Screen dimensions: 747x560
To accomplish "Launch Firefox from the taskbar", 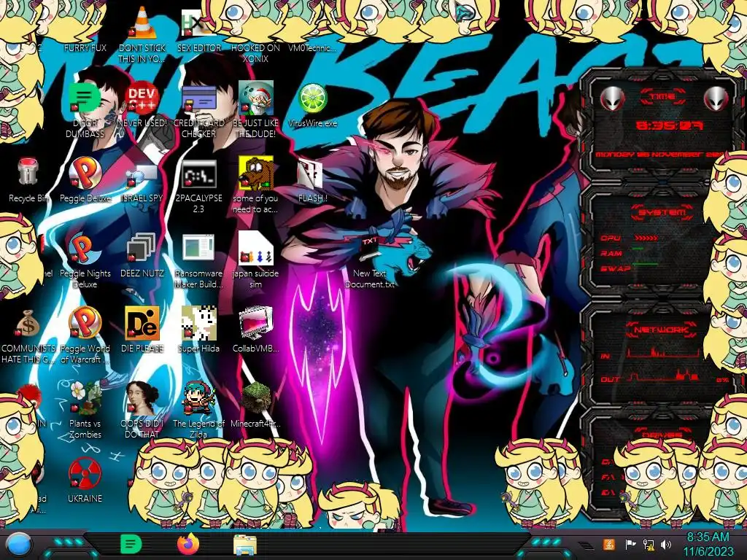I will pos(187,544).
